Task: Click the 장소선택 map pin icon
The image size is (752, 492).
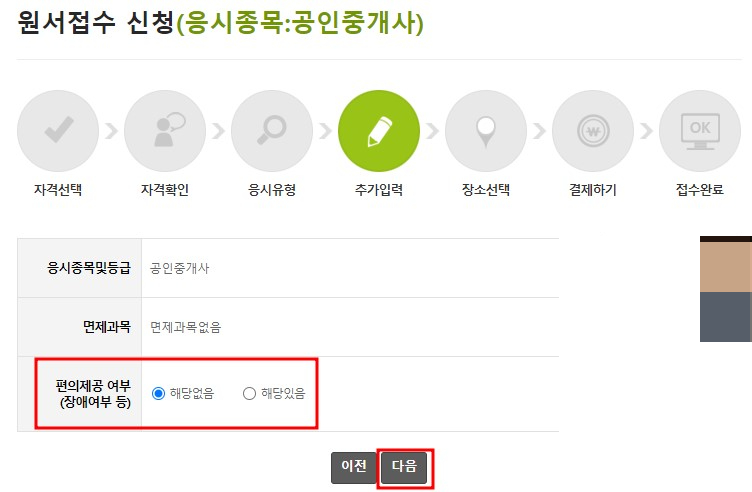Action: 486,131
